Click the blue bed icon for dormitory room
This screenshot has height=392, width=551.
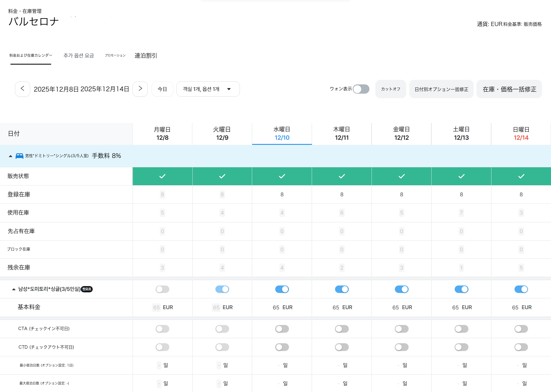coord(19,156)
